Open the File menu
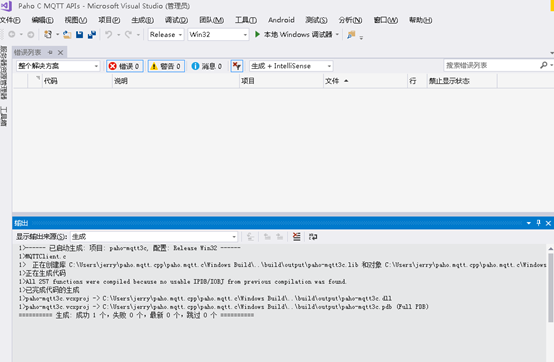Image resolution: width=554 pixels, height=362 pixels. [x=10, y=20]
